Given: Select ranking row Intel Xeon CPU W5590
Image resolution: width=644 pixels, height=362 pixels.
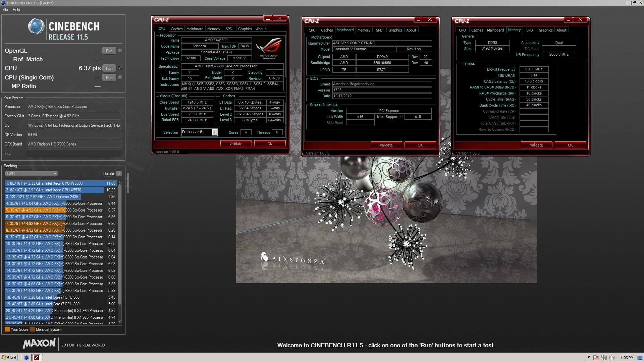Looking at the screenshot, I should pos(61,183).
